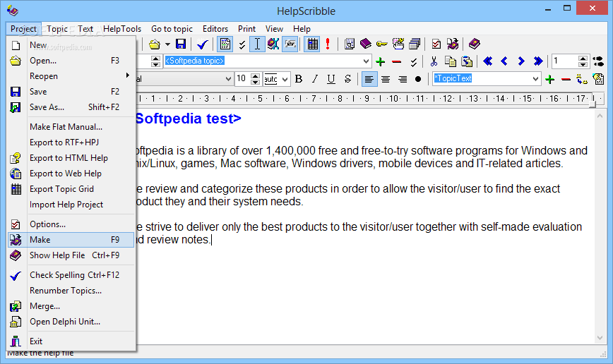Select Options... menu entry
613x364 pixels.
[x=71, y=224]
